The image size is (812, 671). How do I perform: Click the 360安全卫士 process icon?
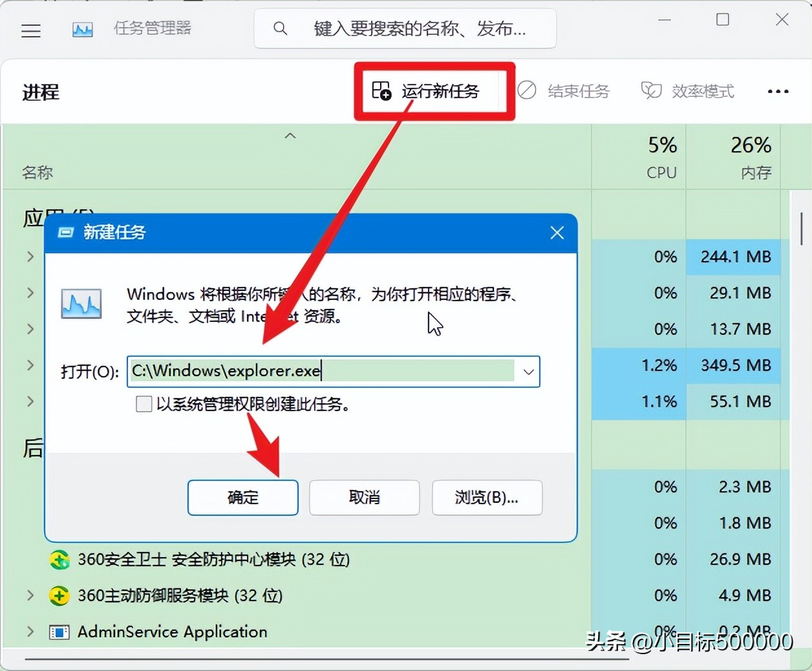tap(59, 560)
